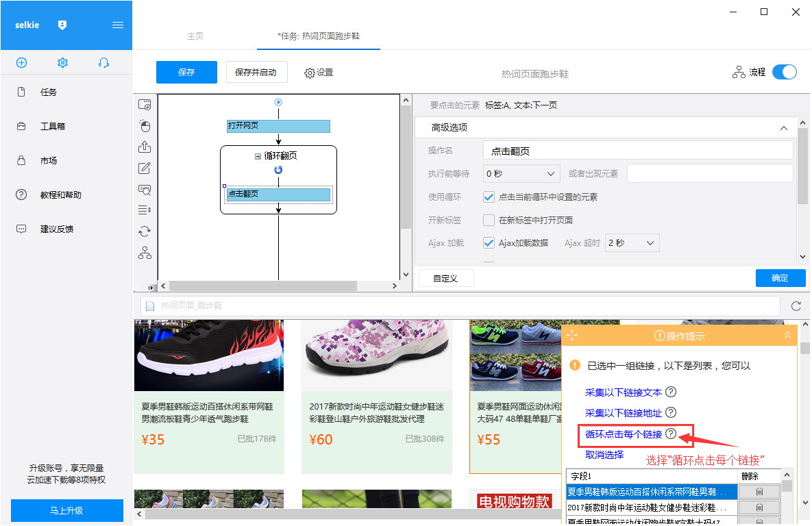This screenshot has height=526, width=812.
Task: Click the move handle icon on 操作提示
Action: pyautogui.click(x=571, y=336)
